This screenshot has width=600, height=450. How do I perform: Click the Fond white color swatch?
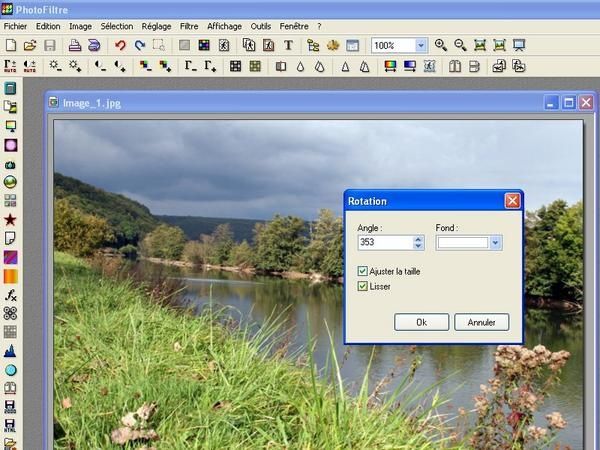click(463, 243)
